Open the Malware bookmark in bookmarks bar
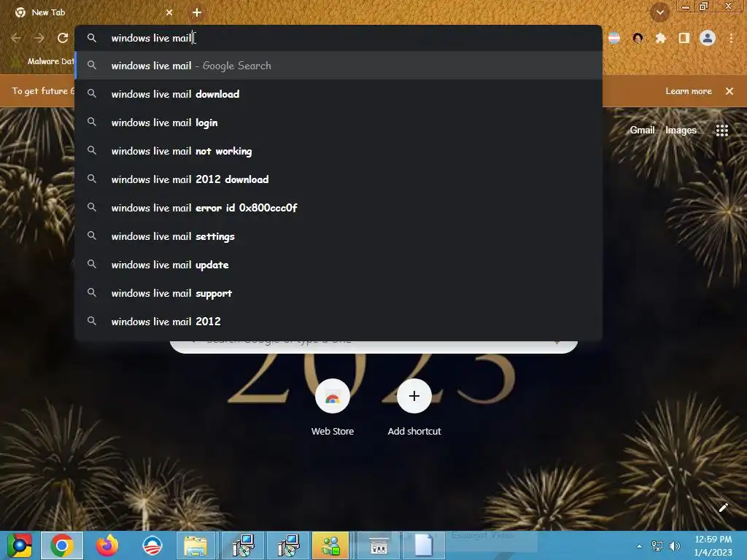The height and width of the screenshot is (560, 747). (x=44, y=61)
